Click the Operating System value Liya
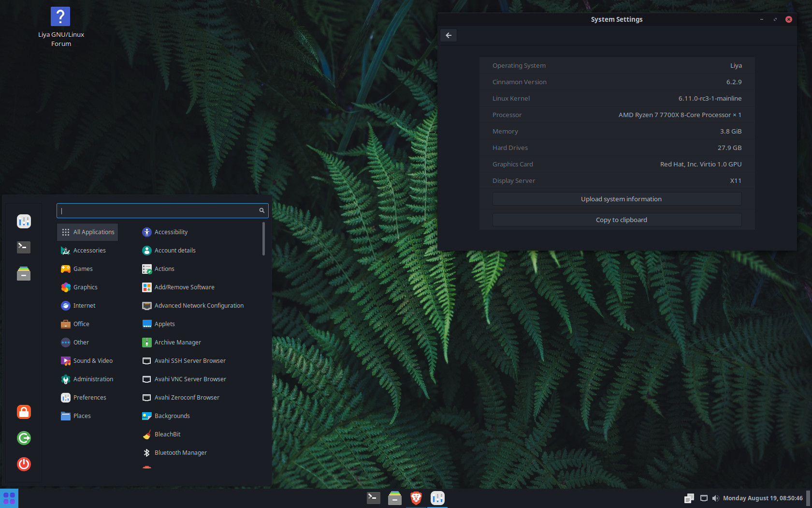Viewport: 812px width, 508px height. coord(736,66)
